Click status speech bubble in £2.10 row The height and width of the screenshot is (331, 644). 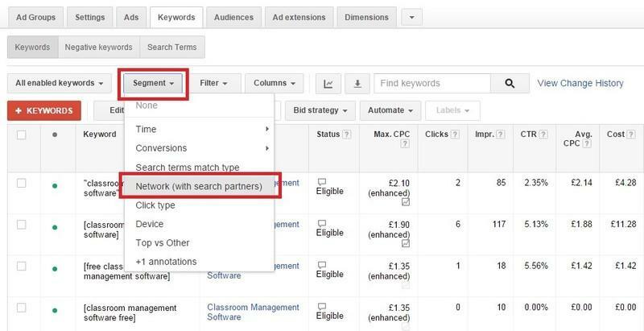click(321, 182)
